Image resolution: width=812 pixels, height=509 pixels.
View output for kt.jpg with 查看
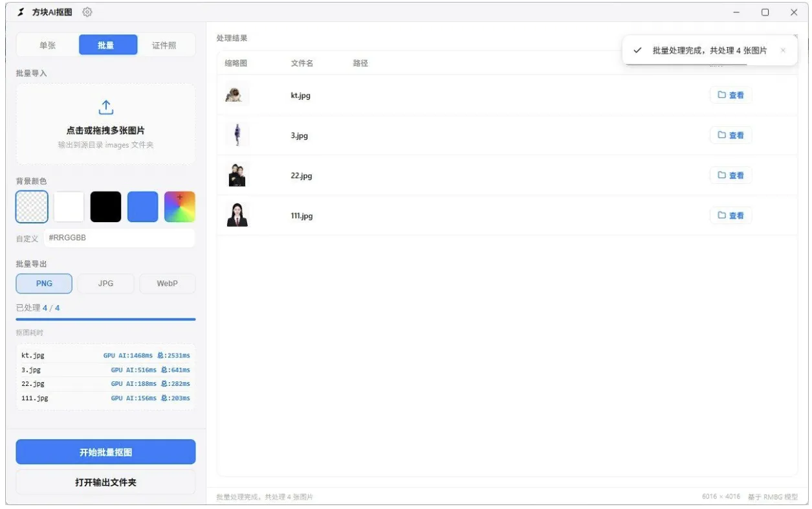click(730, 95)
